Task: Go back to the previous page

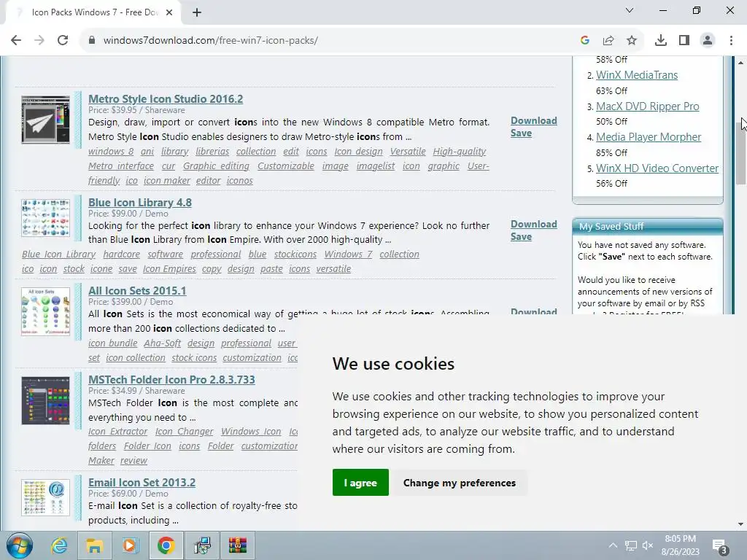Action: pos(16,41)
